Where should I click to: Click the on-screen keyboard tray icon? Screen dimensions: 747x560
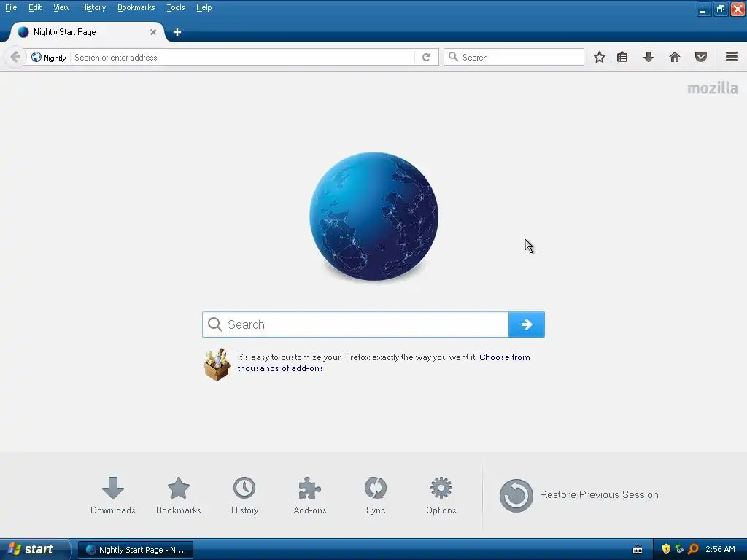[638, 550]
